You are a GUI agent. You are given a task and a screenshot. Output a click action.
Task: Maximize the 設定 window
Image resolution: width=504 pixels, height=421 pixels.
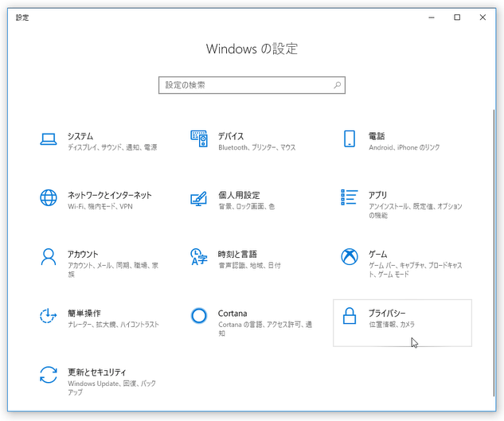point(457,18)
